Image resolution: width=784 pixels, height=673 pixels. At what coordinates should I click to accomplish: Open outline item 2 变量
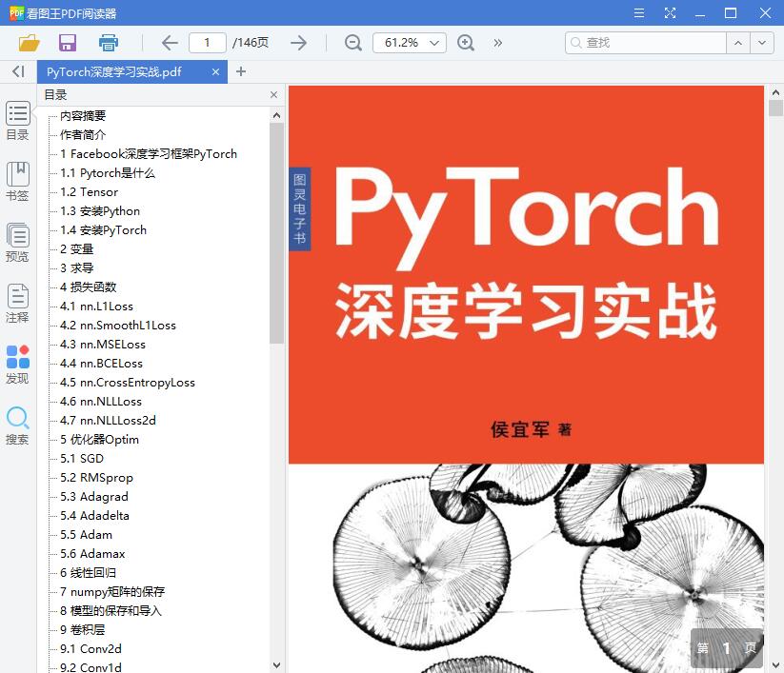click(x=77, y=248)
